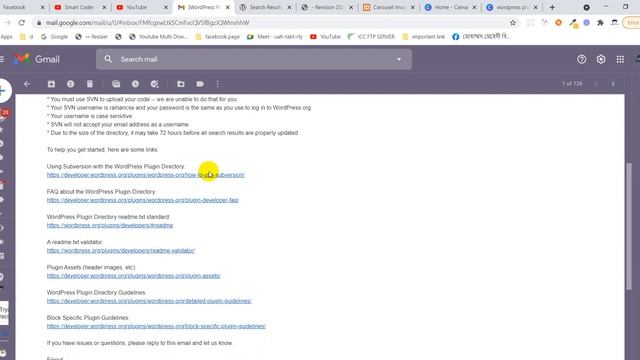Screen dimensions: 640x360
Task: Switch to the Facebook browser tab
Action: [20, 7]
